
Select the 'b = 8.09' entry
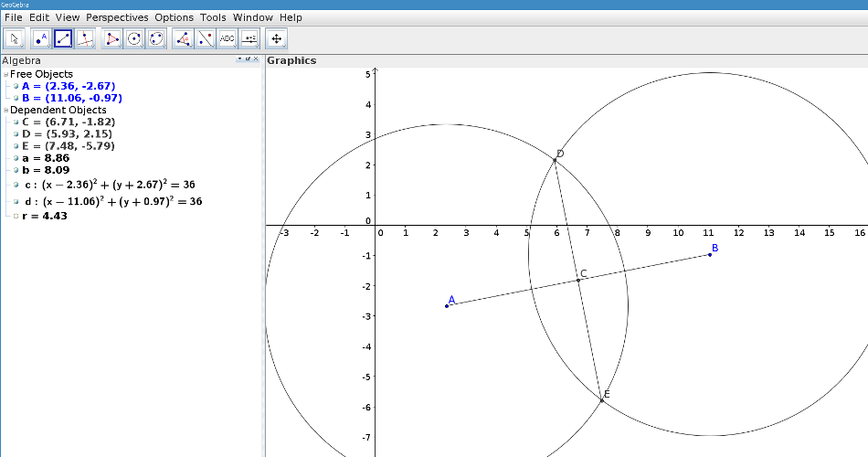click(x=46, y=170)
